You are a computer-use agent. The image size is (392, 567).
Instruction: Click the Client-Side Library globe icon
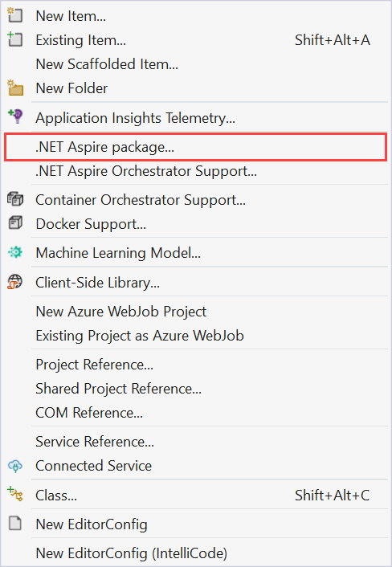tap(15, 282)
